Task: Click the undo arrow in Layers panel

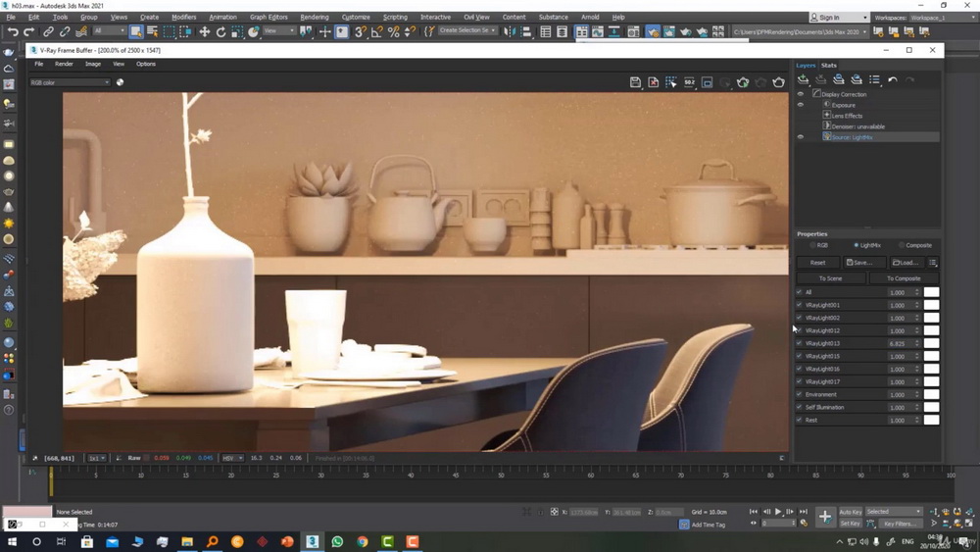Action: (x=892, y=79)
